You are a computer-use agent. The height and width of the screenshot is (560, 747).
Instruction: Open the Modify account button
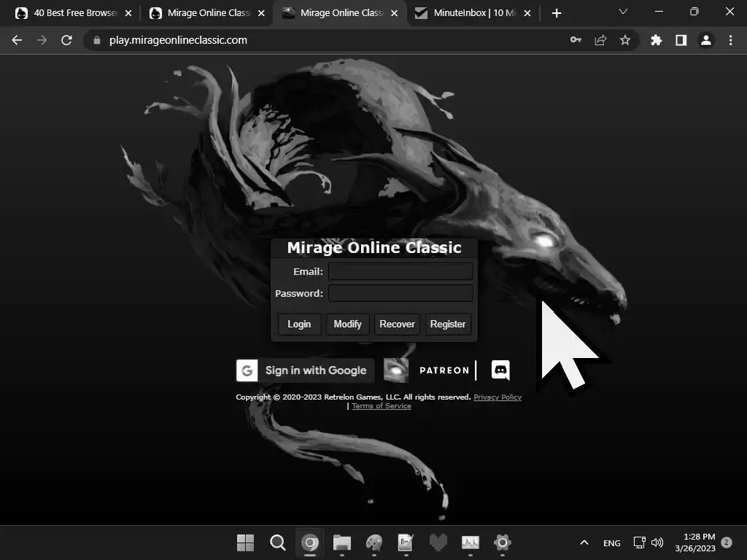pos(347,324)
